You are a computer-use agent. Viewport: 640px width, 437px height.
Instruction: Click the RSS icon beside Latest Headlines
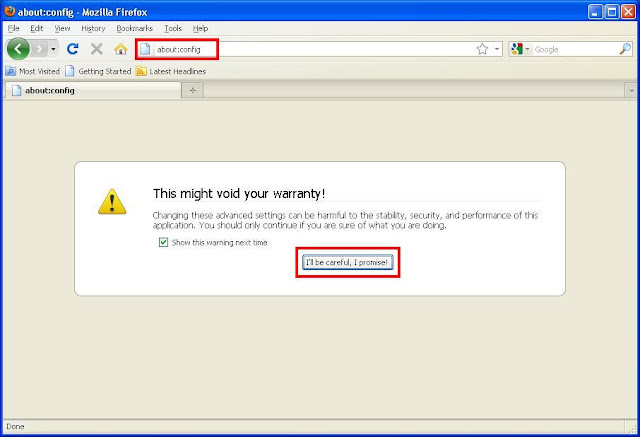coord(141,71)
